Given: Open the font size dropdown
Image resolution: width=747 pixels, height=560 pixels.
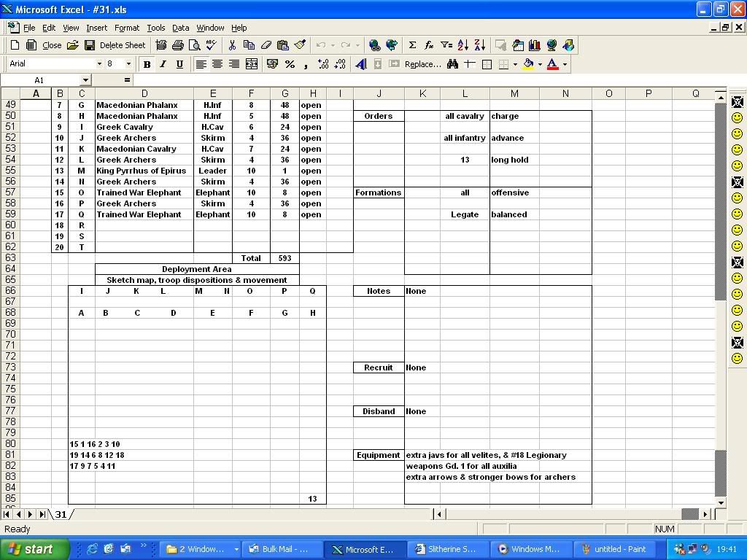Looking at the screenshot, I should click(x=128, y=64).
